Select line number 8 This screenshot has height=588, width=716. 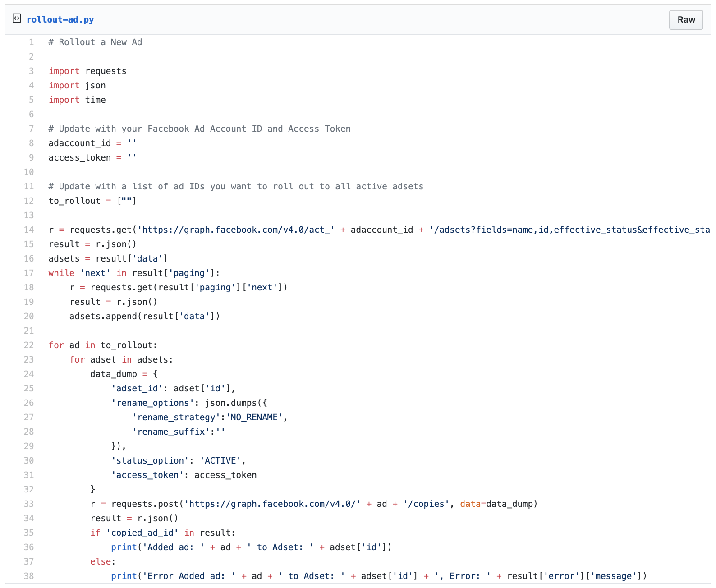point(32,143)
